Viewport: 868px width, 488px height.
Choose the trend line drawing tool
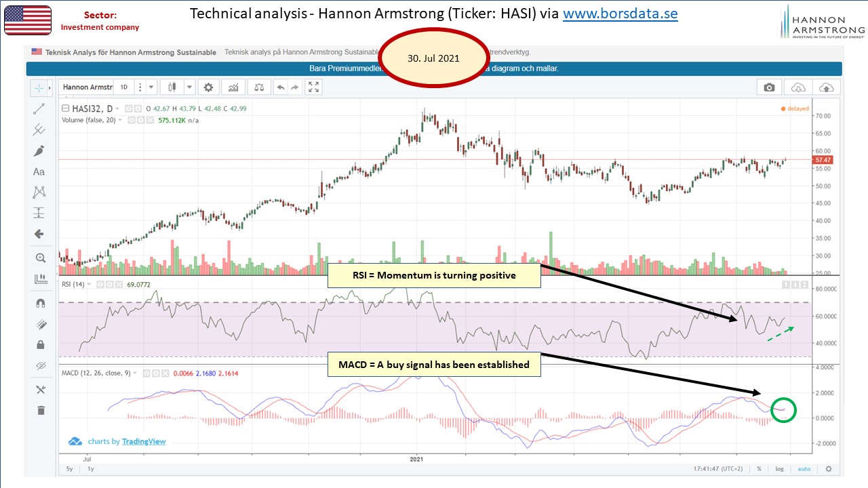39,108
